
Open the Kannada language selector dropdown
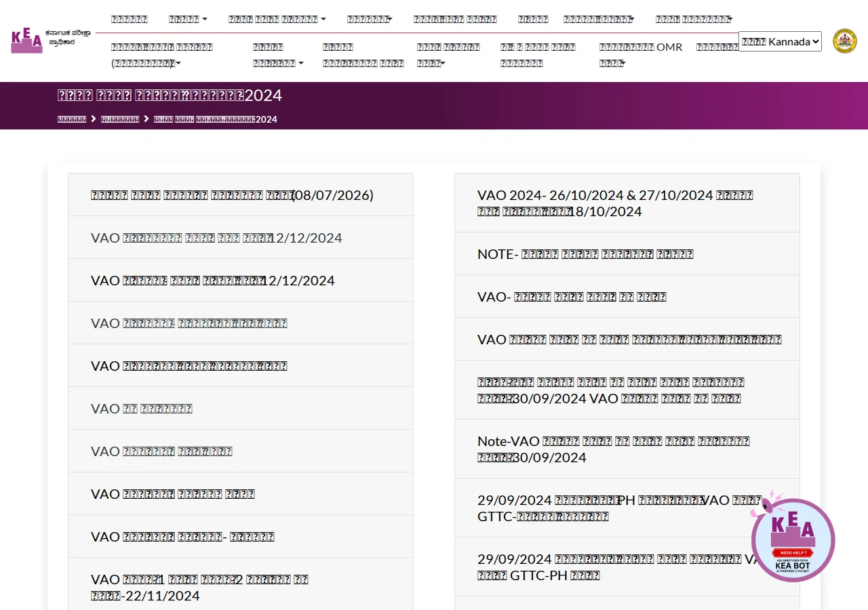click(780, 41)
